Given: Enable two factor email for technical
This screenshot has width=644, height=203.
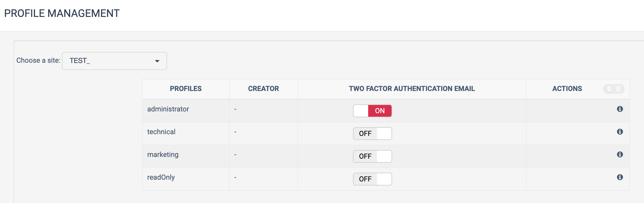Looking at the screenshot, I should coord(372,134).
